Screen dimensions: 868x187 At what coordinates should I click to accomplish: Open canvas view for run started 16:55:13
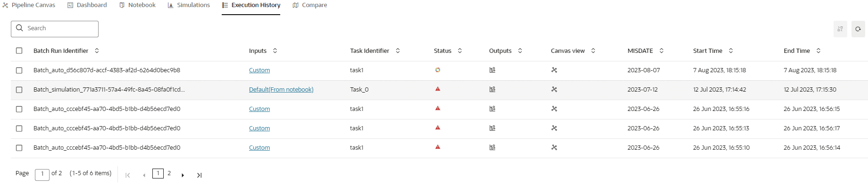[x=554, y=128]
